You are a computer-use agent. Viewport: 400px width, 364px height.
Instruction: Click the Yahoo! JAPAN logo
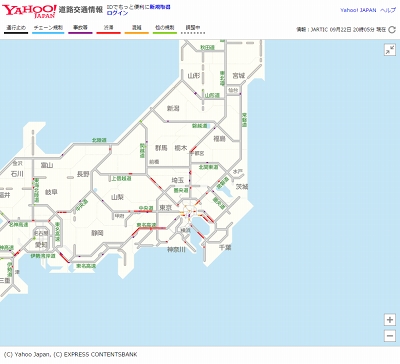29,11
